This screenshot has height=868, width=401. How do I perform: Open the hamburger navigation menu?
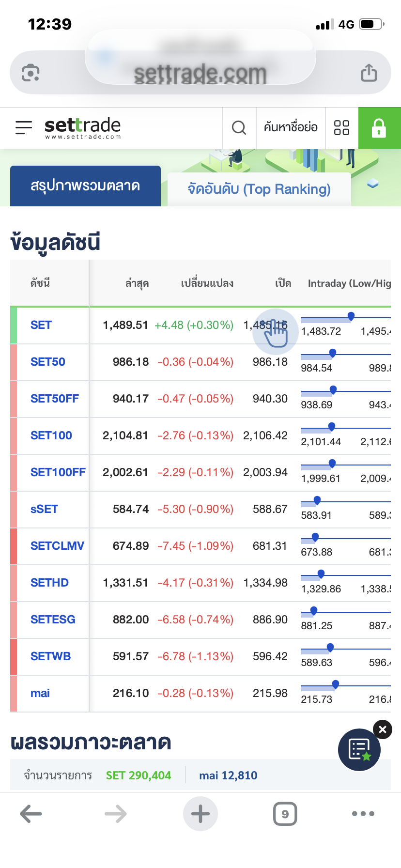point(24,127)
